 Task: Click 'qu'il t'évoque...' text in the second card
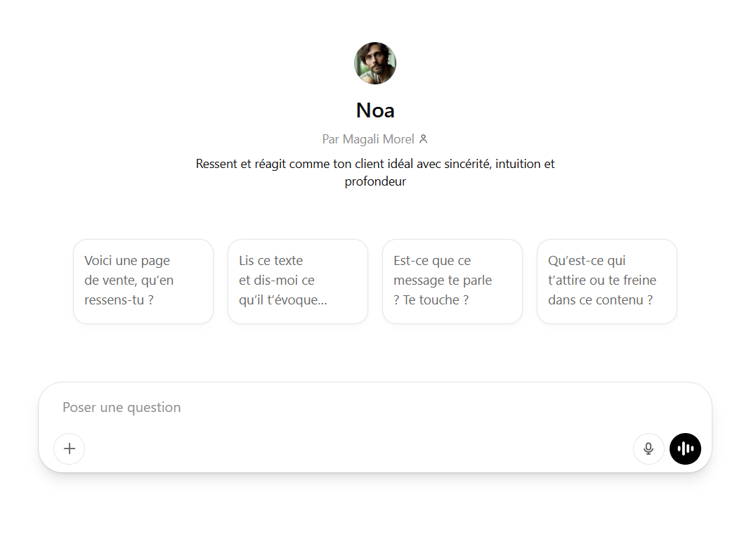pos(283,300)
